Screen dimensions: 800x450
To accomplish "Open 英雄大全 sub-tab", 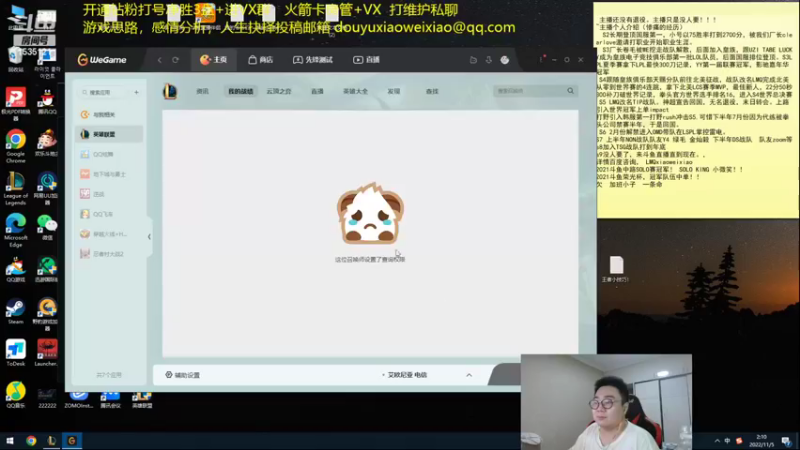I will point(355,91).
